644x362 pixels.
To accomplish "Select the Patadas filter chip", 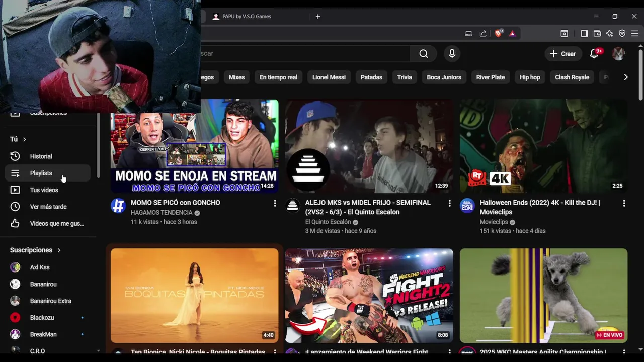I will (x=371, y=77).
